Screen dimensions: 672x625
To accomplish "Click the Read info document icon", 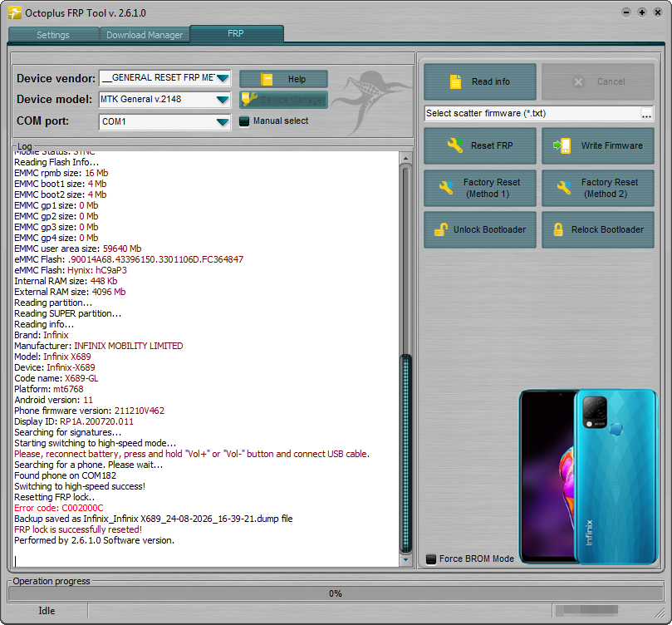I will 455,81.
